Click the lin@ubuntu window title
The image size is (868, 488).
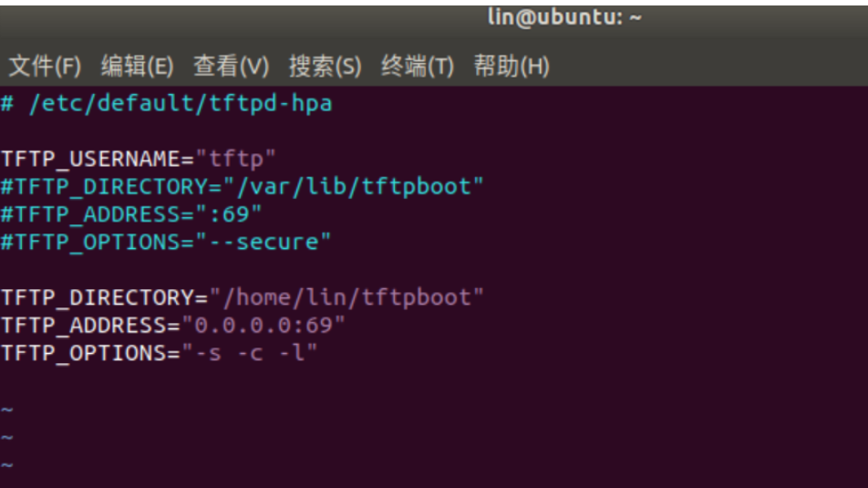coord(564,17)
